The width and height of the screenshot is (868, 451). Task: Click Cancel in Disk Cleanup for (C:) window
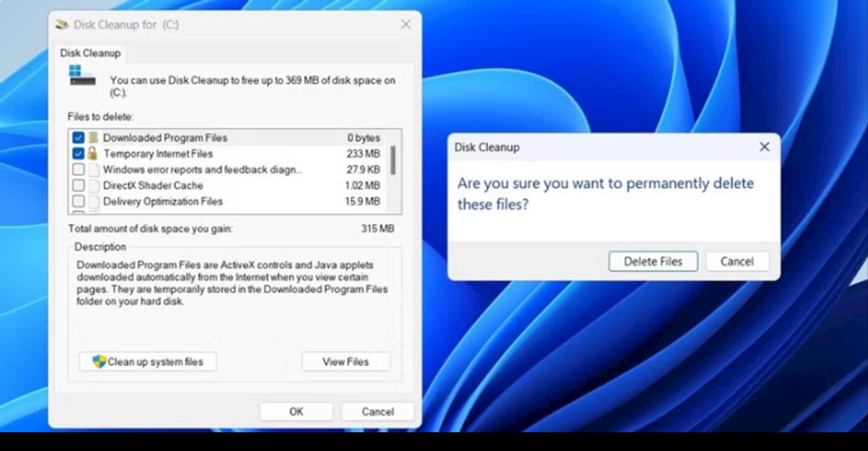click(x=378, y=412)
